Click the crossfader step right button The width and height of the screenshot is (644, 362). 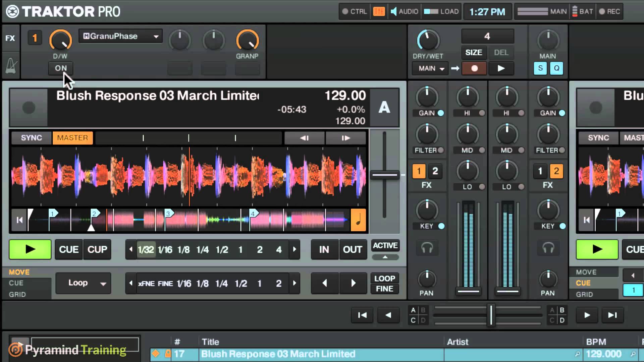tap(587, 315)
